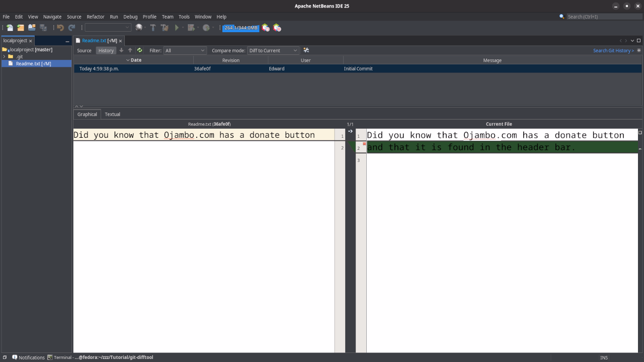This screenshot has width=644, height=362.
Task: Open the Window menu
Action: click(x=203, y=17)
